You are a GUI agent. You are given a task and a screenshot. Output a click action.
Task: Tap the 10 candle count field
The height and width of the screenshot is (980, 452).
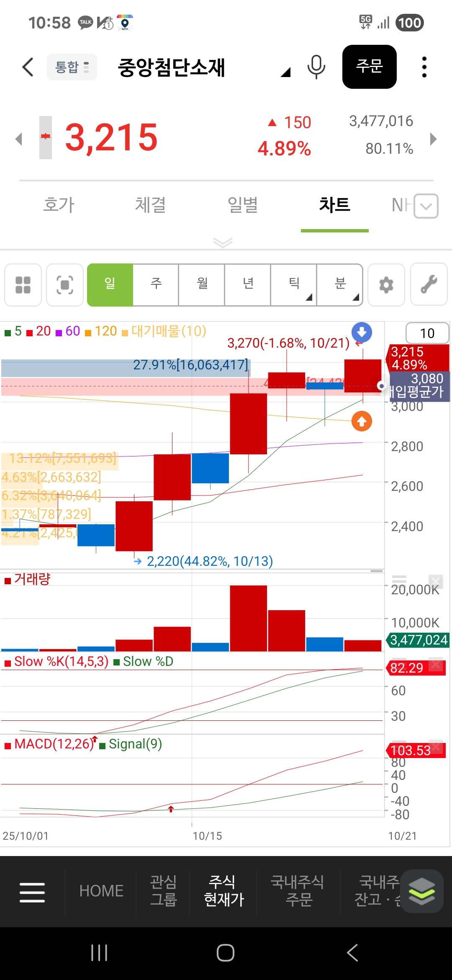click(427, 333)
